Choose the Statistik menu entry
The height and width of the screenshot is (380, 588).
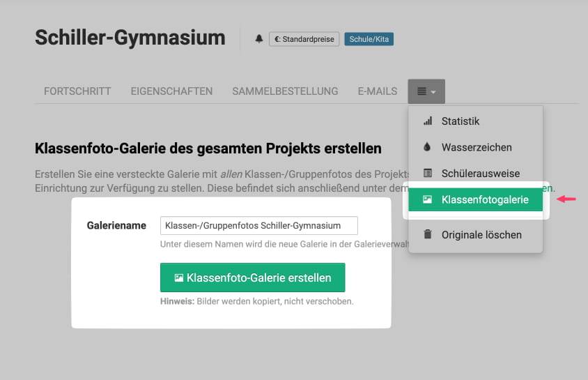tap(461, 121)
